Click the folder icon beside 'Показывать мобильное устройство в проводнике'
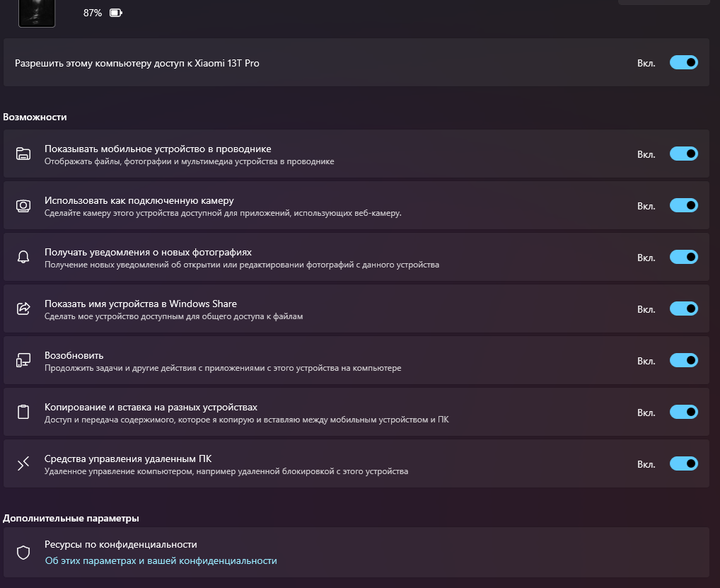This screenshot has height=588, width=720. pos(23,154)
